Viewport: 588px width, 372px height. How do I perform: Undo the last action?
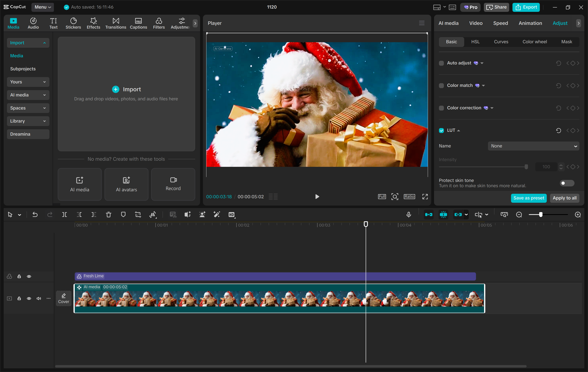click(x=35, y=215)
